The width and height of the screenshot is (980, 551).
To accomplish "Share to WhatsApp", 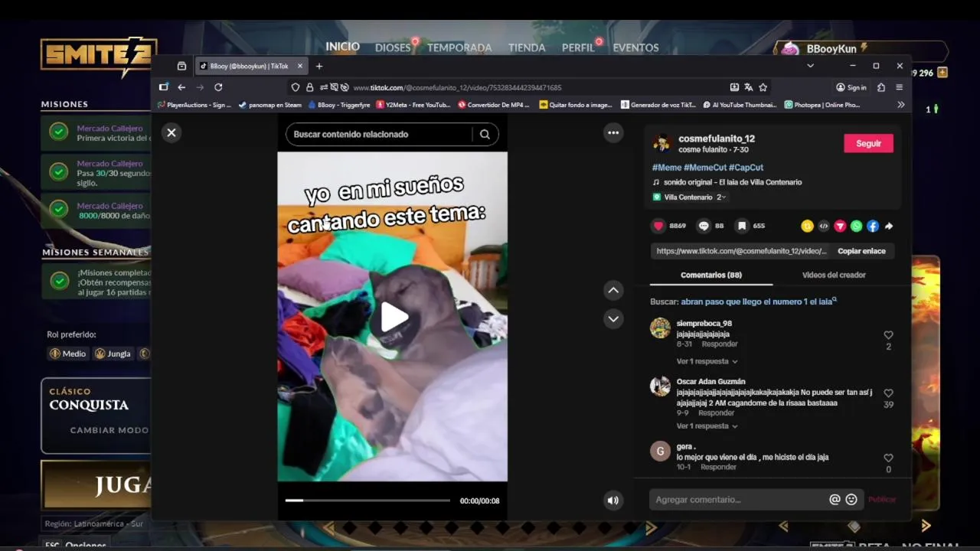I will click(856, 226).
